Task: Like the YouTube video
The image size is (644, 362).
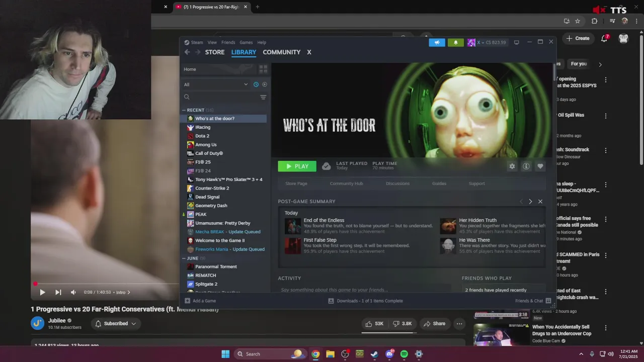Action: pyautogui.click(x=374, y=324)
